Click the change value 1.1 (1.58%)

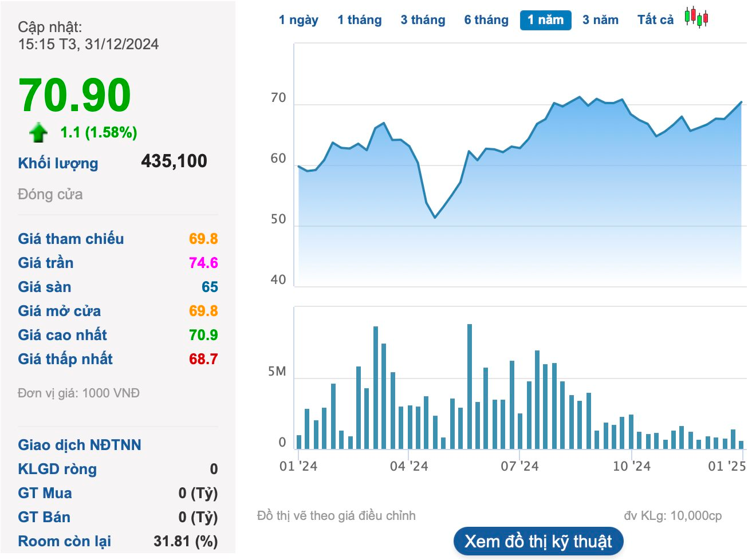pos(99,133)
